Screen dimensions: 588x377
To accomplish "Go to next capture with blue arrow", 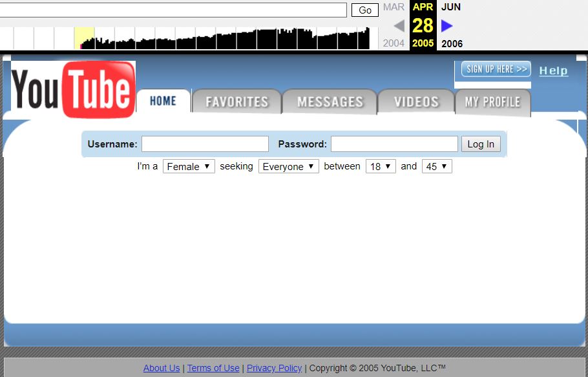I will point(447,26).
